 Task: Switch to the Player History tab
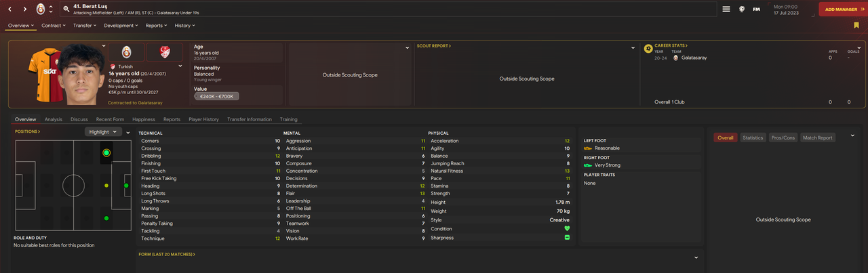point(204,119)
